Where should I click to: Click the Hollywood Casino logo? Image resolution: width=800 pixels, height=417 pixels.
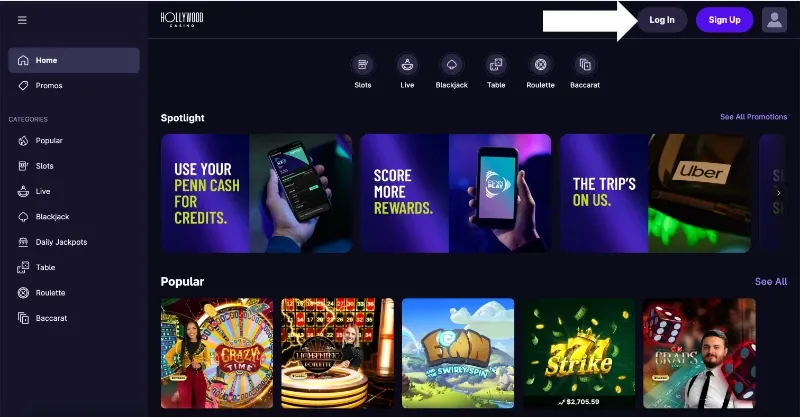pos(182,19)
